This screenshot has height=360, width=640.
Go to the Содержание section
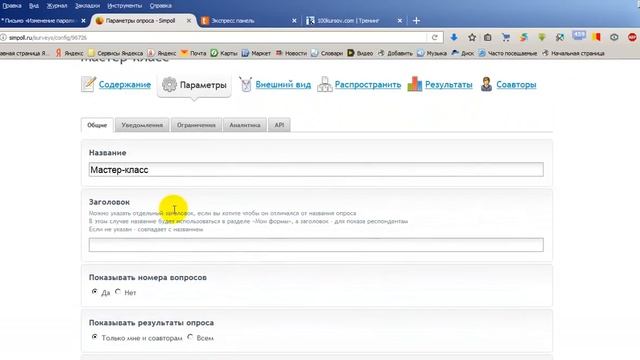pyautogui.click(x=125, y=84)
